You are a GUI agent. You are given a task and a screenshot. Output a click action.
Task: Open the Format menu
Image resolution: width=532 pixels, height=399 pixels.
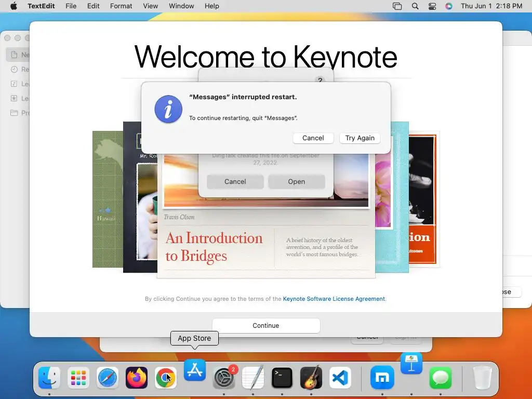(121, 6)
